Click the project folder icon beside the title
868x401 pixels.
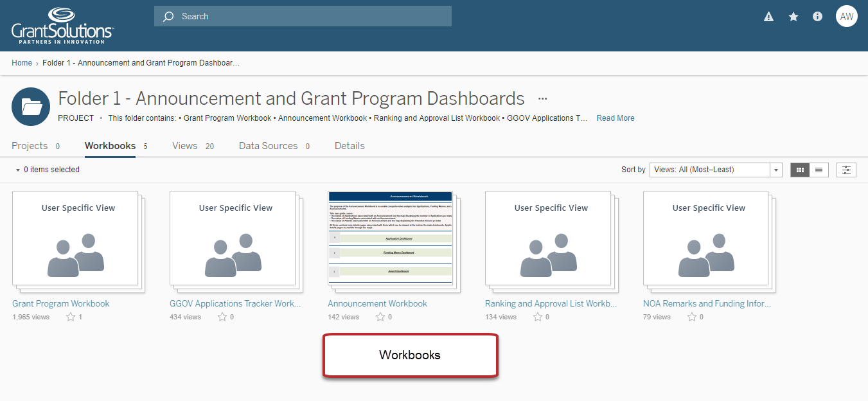tap(31, 107)
